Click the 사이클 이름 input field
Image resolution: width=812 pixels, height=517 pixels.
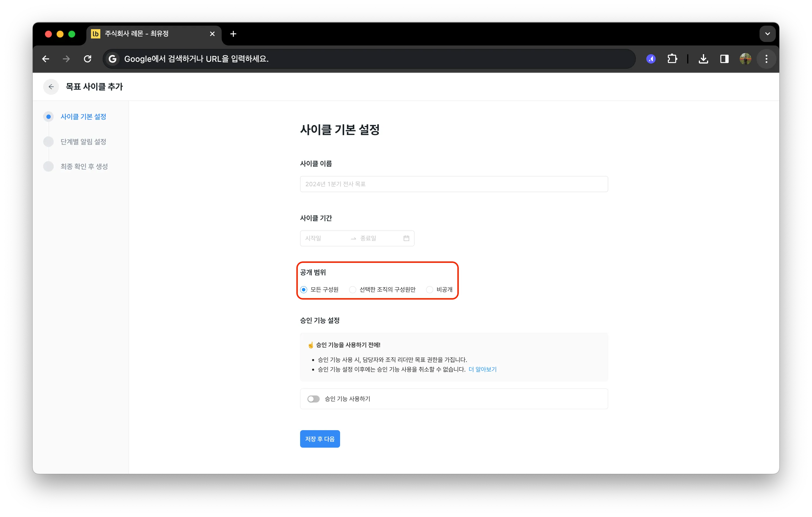point(454,184)
